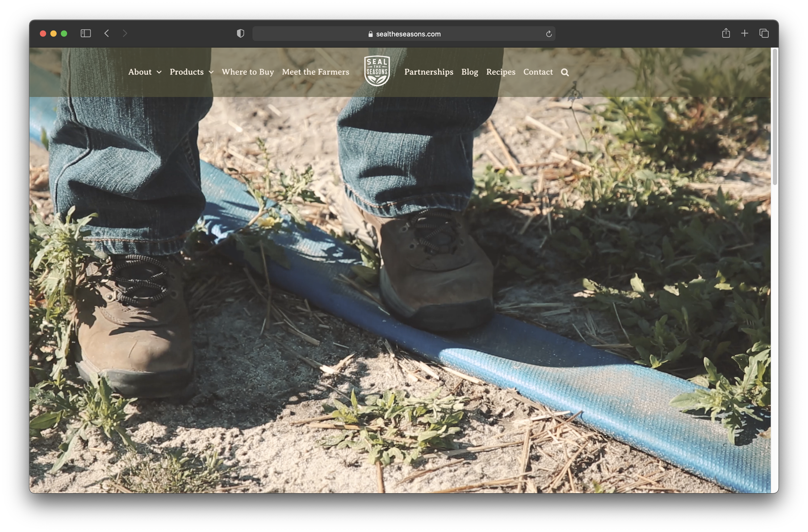Open the privacy report shield icon
The height and width of the screenshot is (532, 808).
(240, 33)
